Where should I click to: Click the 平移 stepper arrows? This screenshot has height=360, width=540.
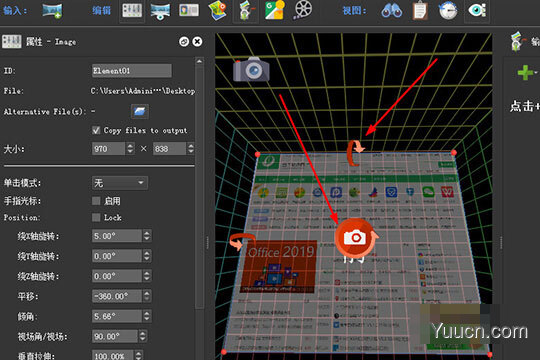click(147, 296)
